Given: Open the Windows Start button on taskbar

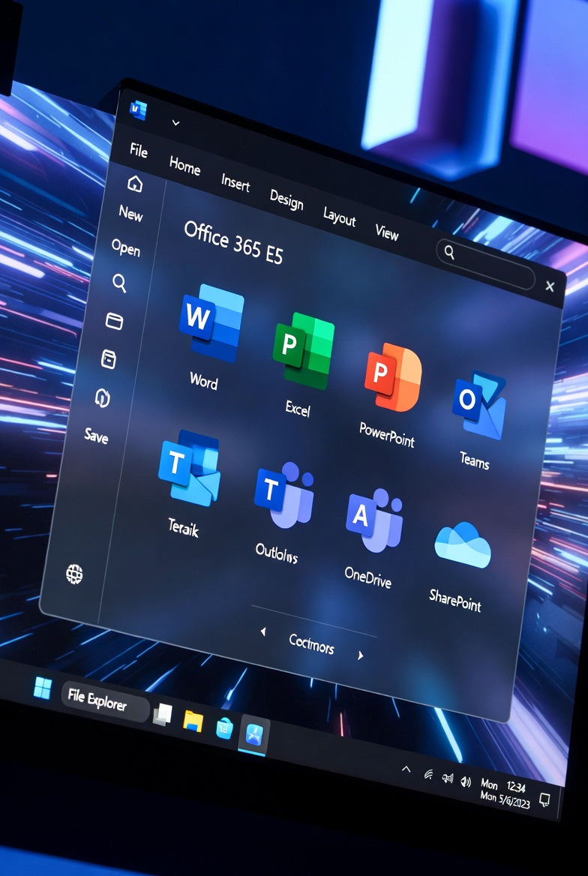Looking at the screenshot, I should click(x=43, y=688).
